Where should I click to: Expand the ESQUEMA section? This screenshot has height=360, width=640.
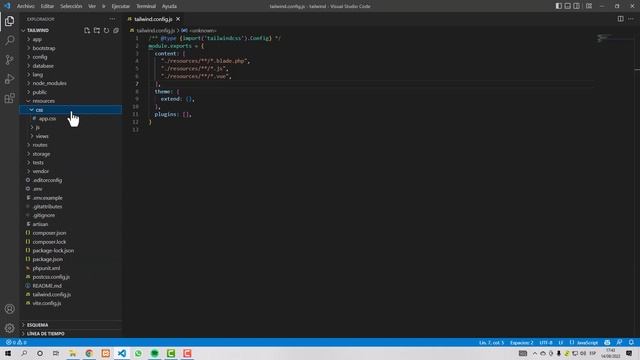(x=38, y=325)
